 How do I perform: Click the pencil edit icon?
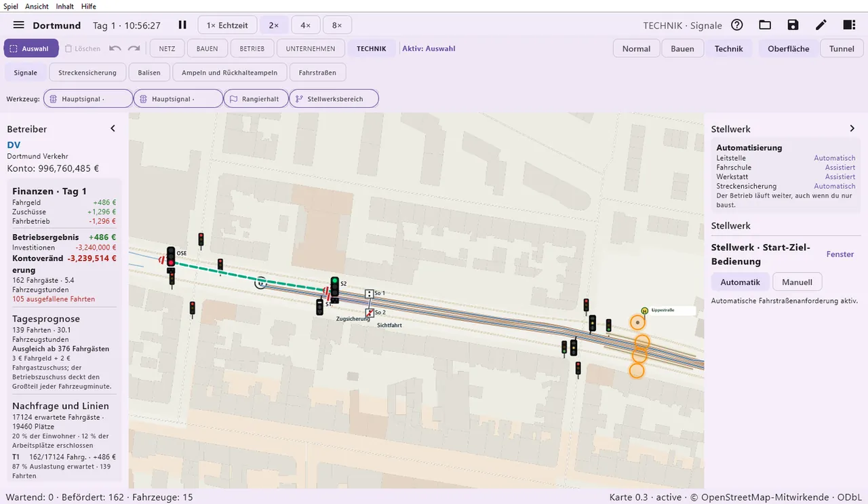[x=821, y=25]
